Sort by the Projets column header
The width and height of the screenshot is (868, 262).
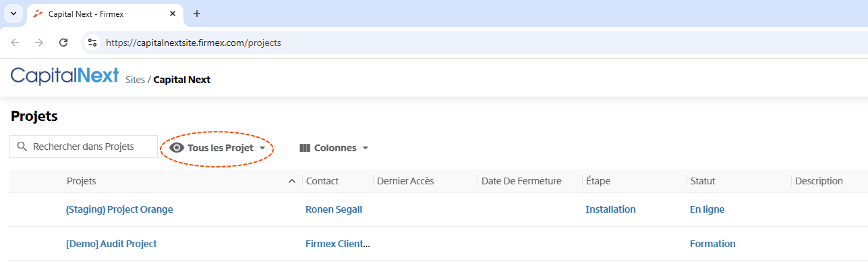[81, 181]
